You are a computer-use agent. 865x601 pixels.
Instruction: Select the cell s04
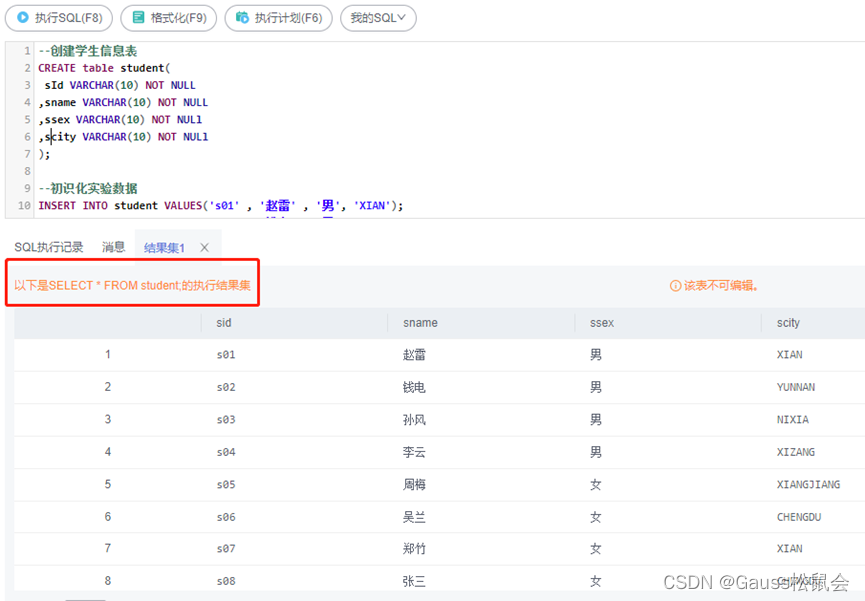point(226,453)
